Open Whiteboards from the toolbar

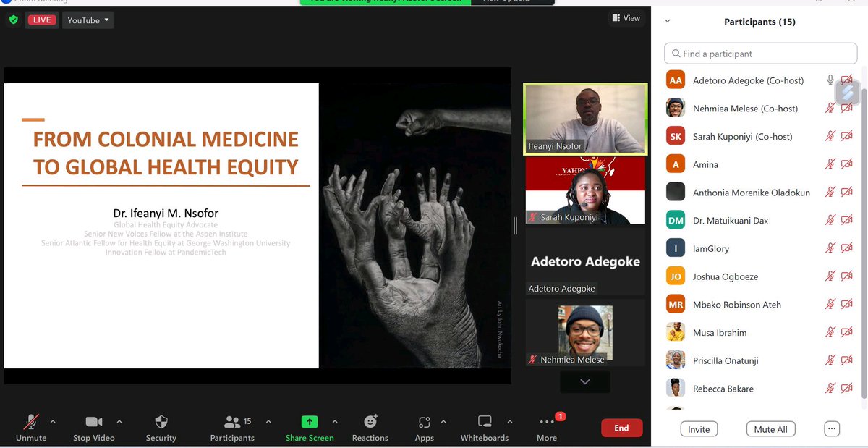[x=484, y=420]
